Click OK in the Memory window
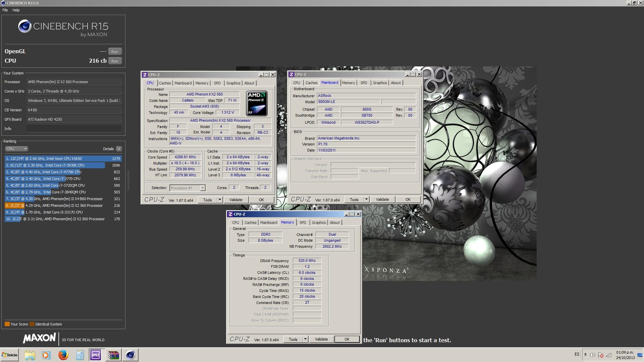 [347, 339]
